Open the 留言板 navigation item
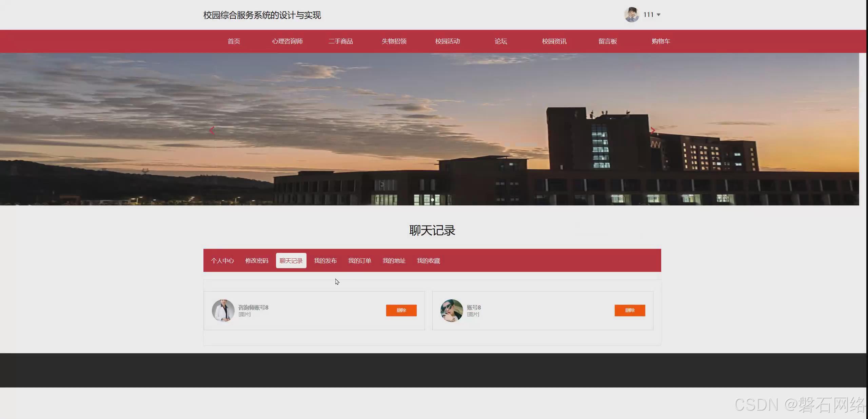 coord(608,41)
